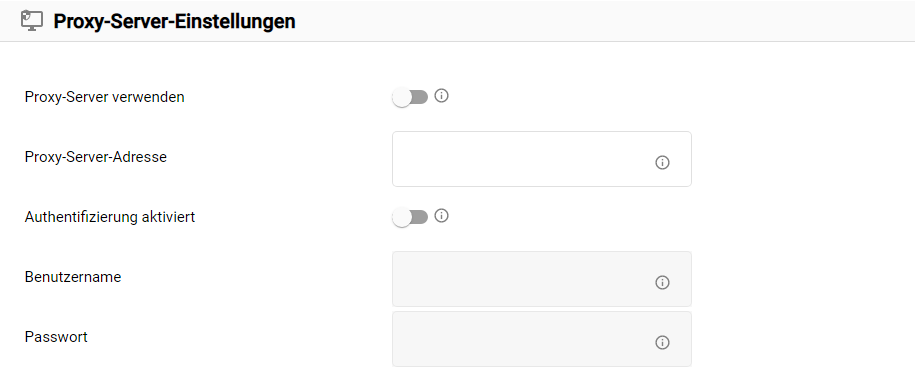Image resolution: width=915 pixels, height=385 pixels.
Task: Enable the Proxy-Server verwenden switch
Action: click(410, 97)
